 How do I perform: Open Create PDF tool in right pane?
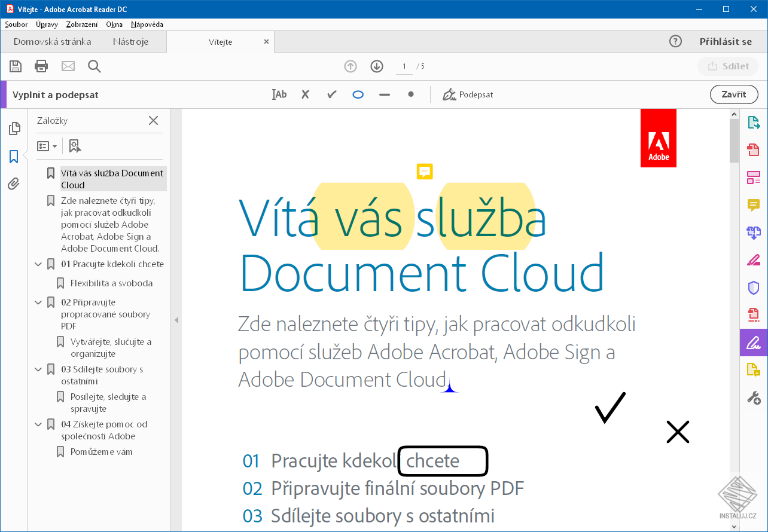[754, 149]
